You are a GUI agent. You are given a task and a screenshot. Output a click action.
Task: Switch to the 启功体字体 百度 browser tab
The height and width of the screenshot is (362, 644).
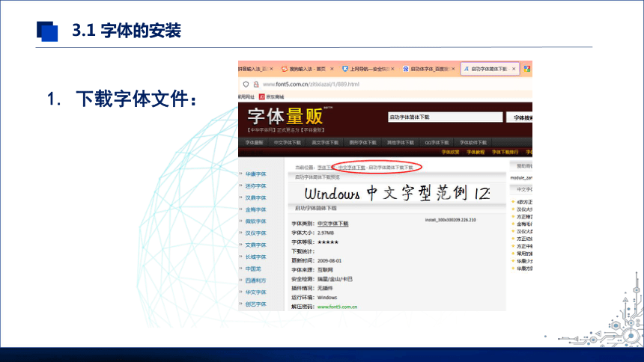pyautogui.click(x=429, y=69)
